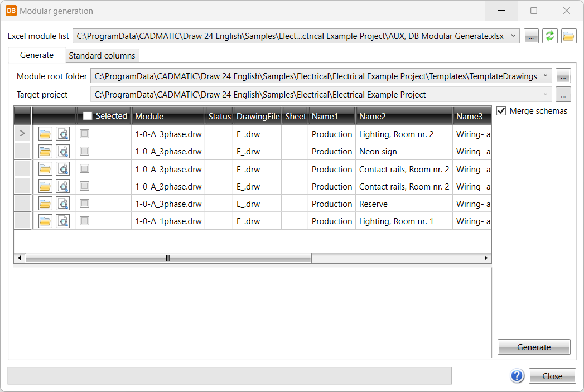Image resolution: width=584 pixels, height=392 pixels.
Task: Expand the Excel module list dropdown
Action: point(513,36)
